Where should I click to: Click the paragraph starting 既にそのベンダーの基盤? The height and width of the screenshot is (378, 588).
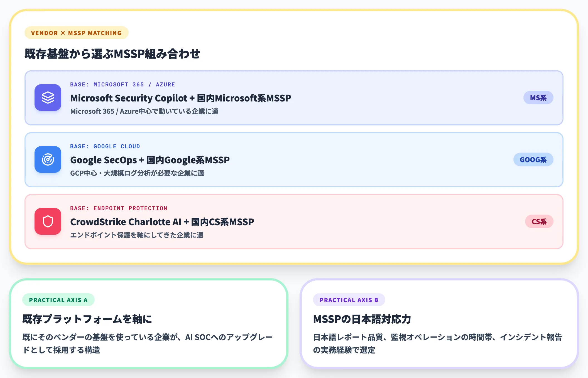coord(148,343)
